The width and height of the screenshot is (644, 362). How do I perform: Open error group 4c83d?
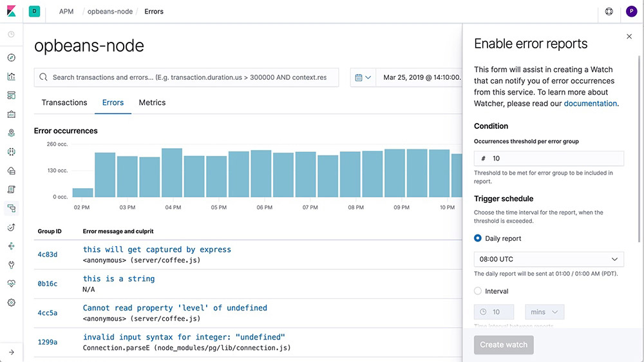click(x=48, y=255)
